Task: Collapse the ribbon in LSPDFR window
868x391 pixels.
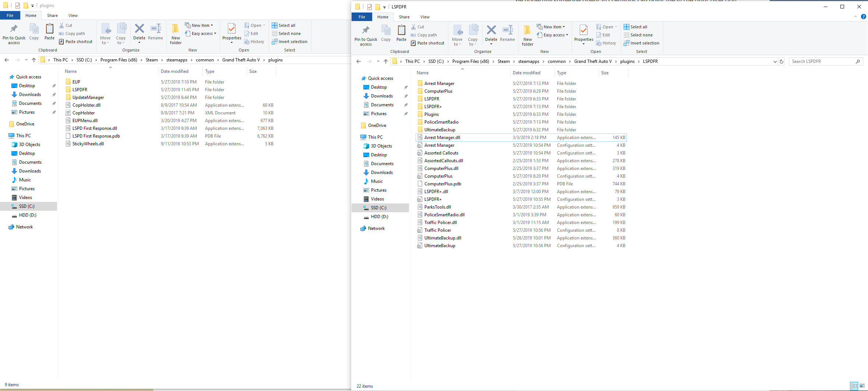Action: 855,17
